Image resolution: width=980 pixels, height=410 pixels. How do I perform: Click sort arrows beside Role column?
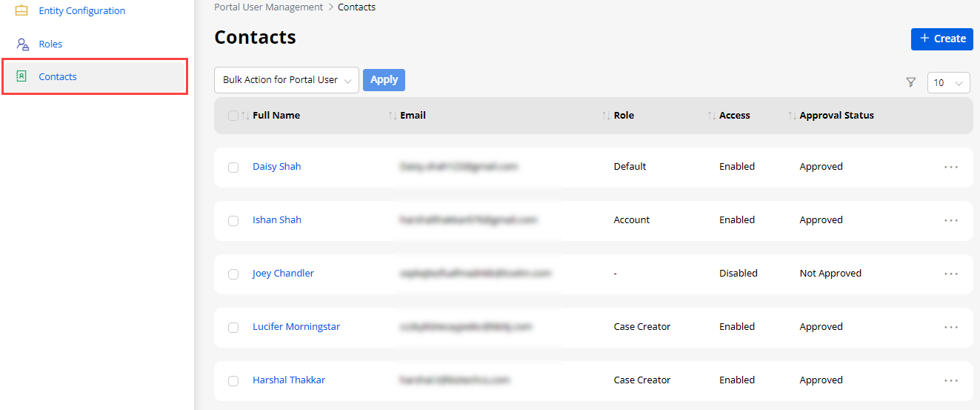(x=606, y=116)
